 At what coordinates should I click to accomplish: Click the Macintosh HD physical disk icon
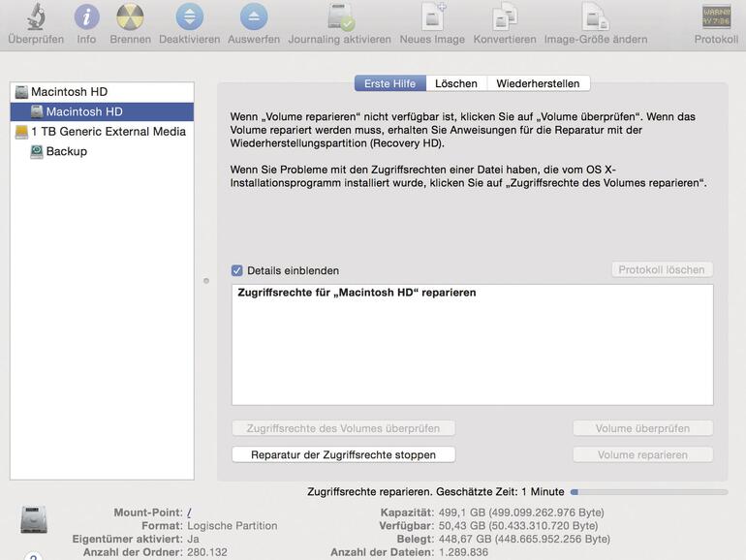coord(21,92)
